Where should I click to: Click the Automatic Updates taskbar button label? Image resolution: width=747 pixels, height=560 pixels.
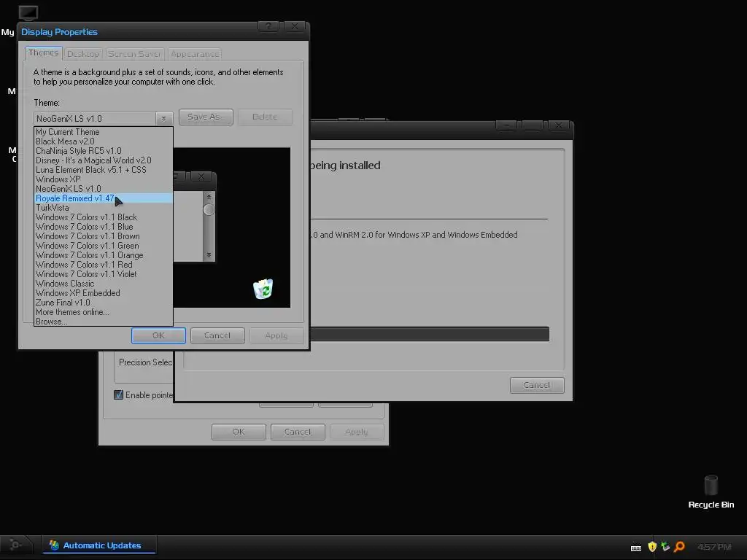pos(102,545)
